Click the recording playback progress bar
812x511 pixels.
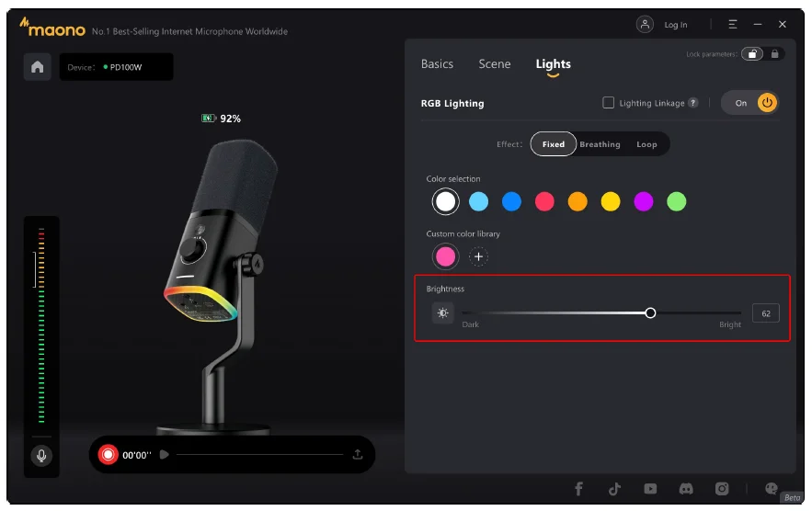coord(259,455)
